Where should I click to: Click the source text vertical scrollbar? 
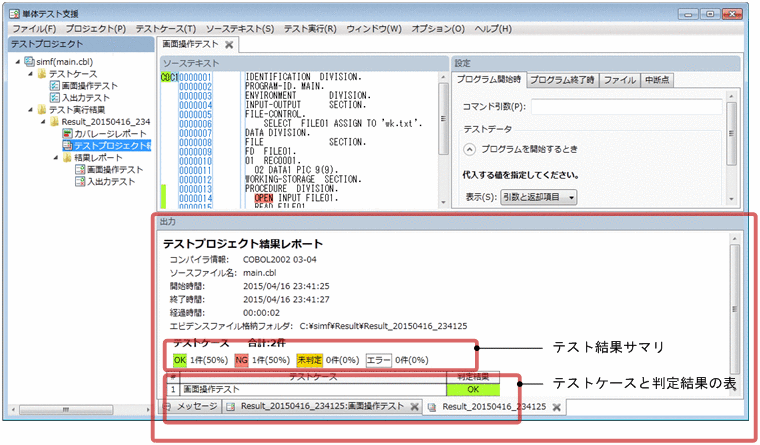[x=443, y=139]
